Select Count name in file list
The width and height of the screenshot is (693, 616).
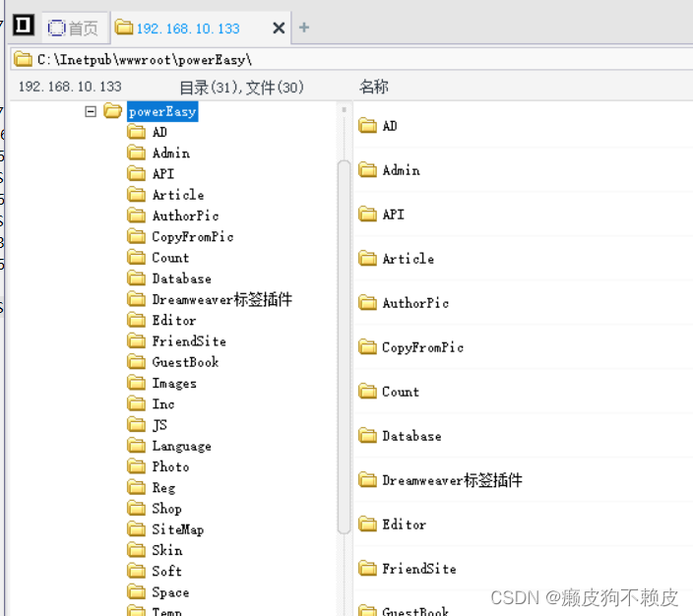(401, 392)
